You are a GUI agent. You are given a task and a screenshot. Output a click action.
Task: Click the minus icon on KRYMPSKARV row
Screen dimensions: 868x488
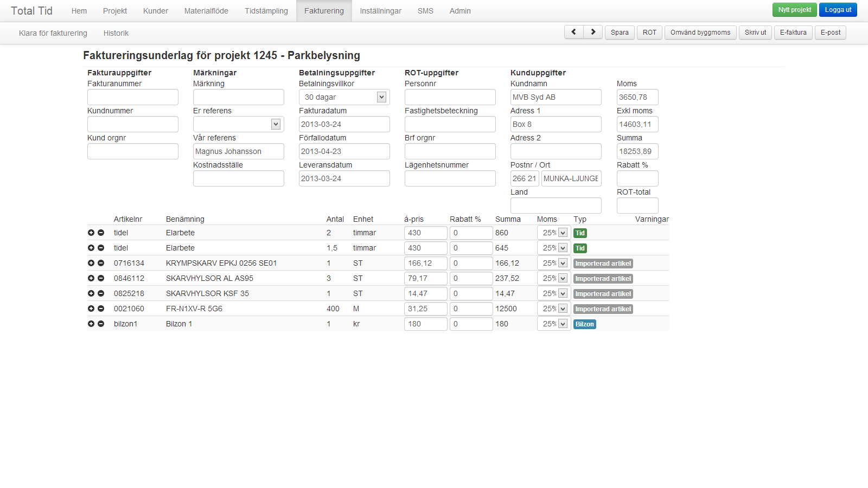coord(101,263)
